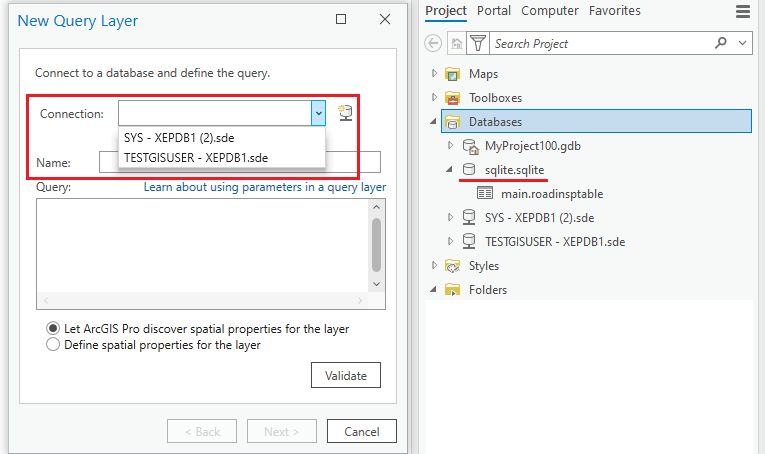Switch to the Project tab in Catalog
This screenshot has width=766, height=454.
coord(446,11)
